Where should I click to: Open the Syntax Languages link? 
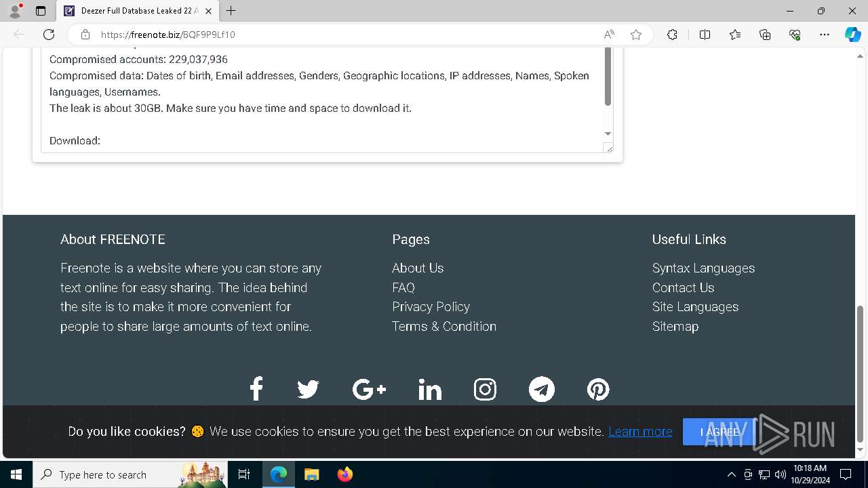(x=703, y=268)
